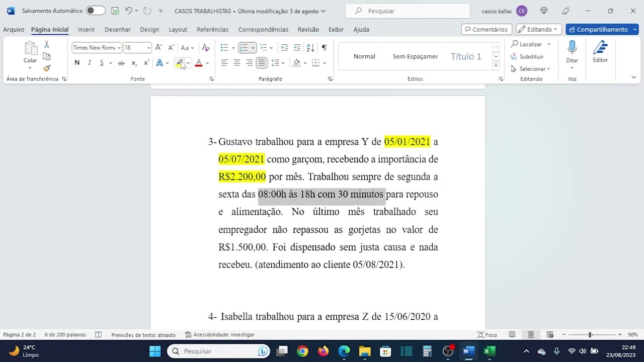Switch to the Inserir tab
This screenshot has width=644, height=362.
click(86, 30)
